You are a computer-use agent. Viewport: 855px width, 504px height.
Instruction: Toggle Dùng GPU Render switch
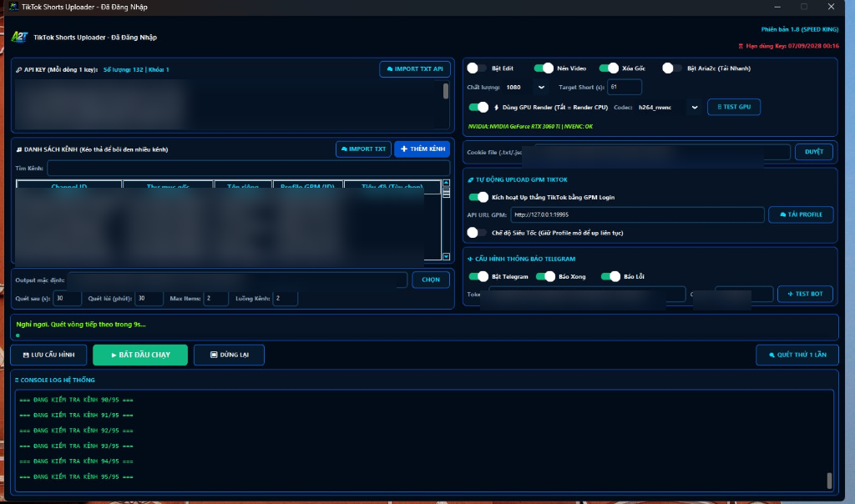point(478,108)
